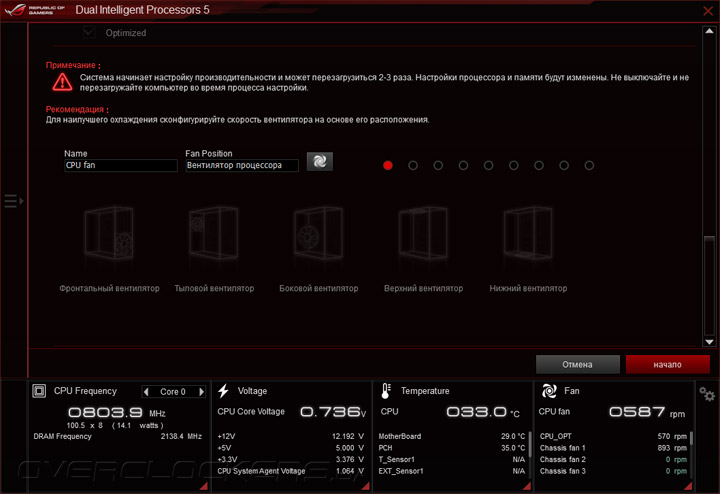Select the bottom fan chassis image
Viewport: 720px width, 494px height.
528,233
